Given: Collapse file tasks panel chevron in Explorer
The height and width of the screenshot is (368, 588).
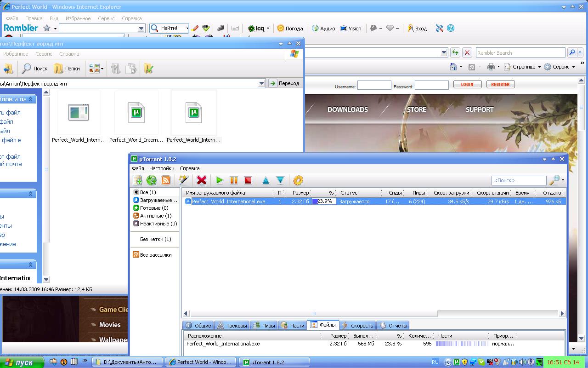Looking at the screenshot, I should [x=31, y=99].
